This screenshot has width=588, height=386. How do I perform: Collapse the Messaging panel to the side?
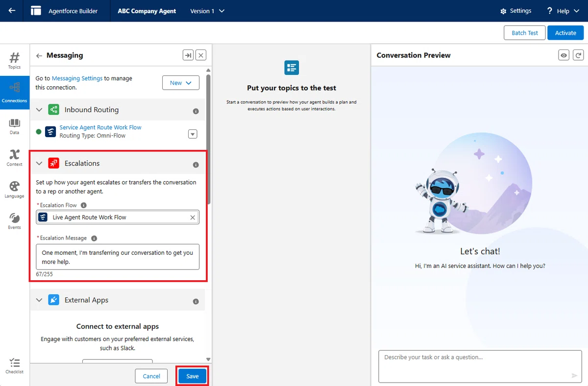point(188,55)
